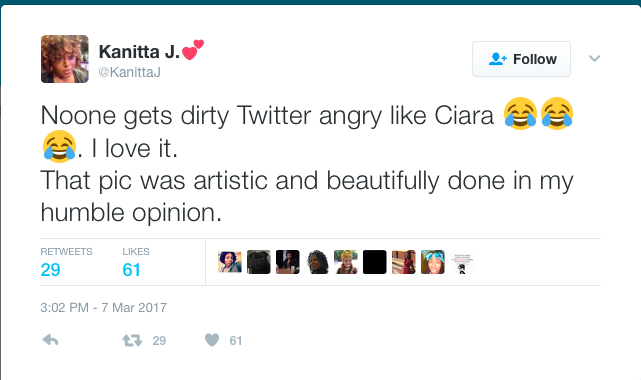
Task: Open liker avatar with red dress
Action: tap(403, 262)
